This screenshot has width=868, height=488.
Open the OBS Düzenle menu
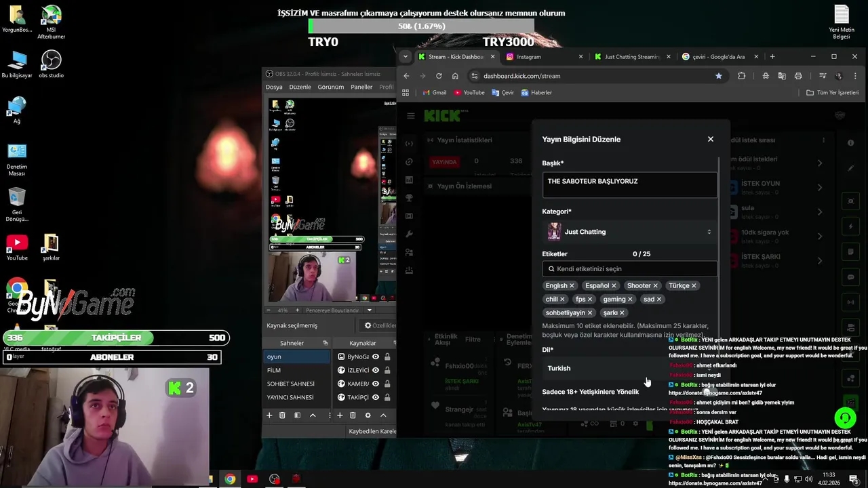300,87
